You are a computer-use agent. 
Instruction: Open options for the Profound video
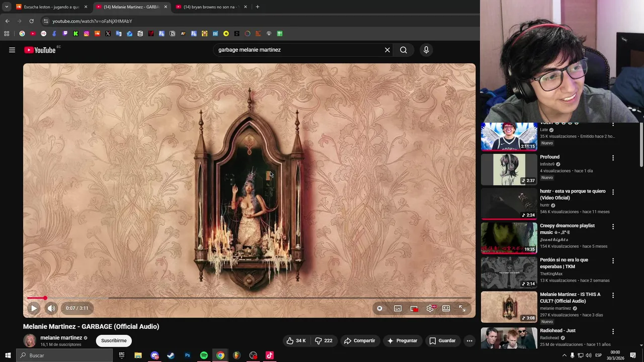pyautogui.click(x=613, y=158)
